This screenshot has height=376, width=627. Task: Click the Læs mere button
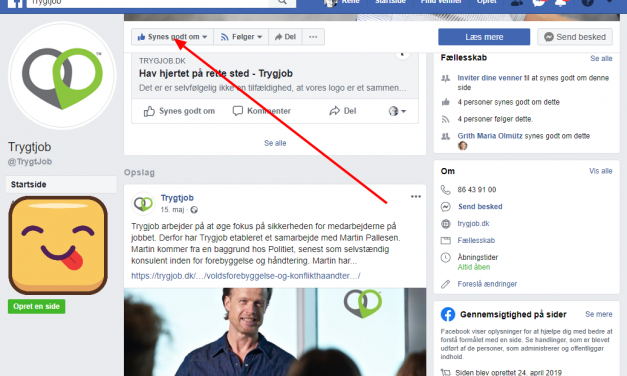coord(484,37)
